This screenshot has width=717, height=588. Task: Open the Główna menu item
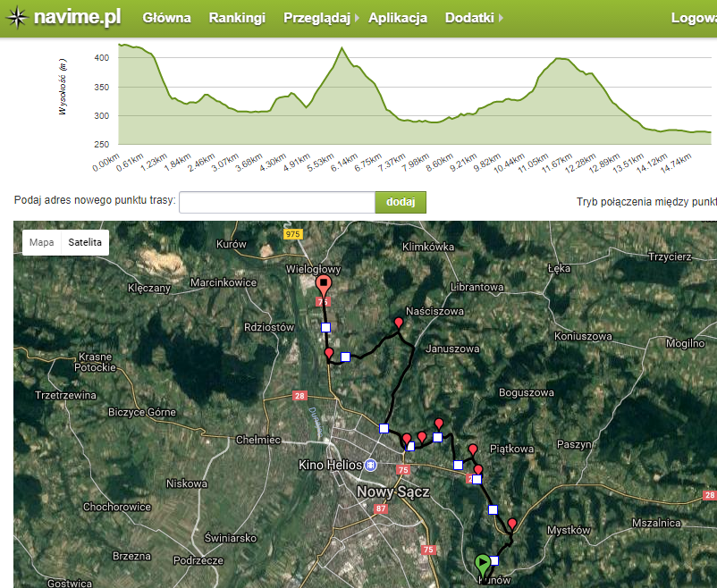[166, 18]
